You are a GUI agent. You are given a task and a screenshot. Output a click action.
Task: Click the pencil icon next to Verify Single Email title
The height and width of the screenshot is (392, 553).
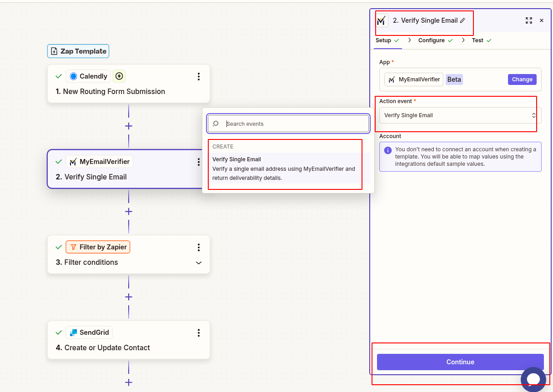point(463,20)
